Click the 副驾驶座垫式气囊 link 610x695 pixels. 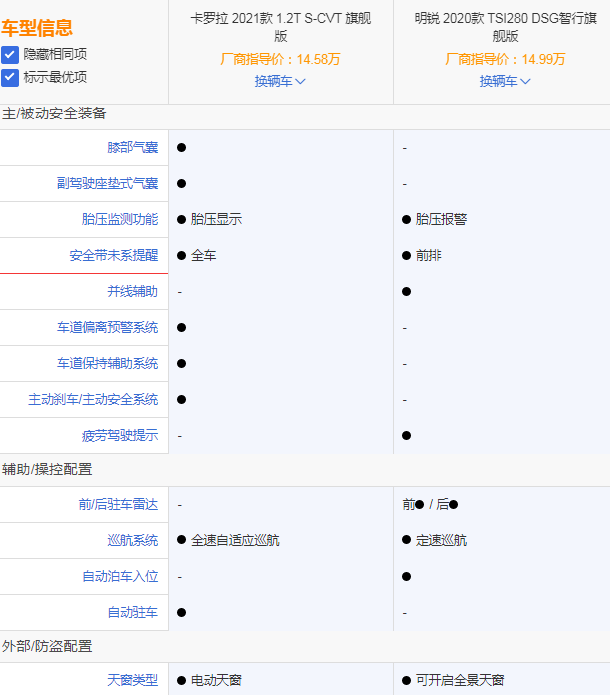pyautogui.click(x=107, y=184)
